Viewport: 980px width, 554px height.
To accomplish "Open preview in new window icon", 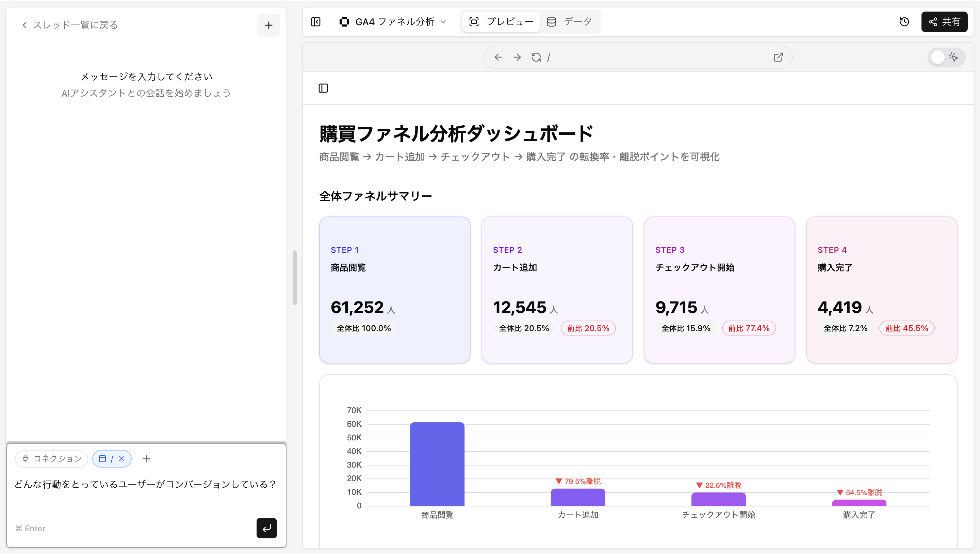I will [778, 58].
